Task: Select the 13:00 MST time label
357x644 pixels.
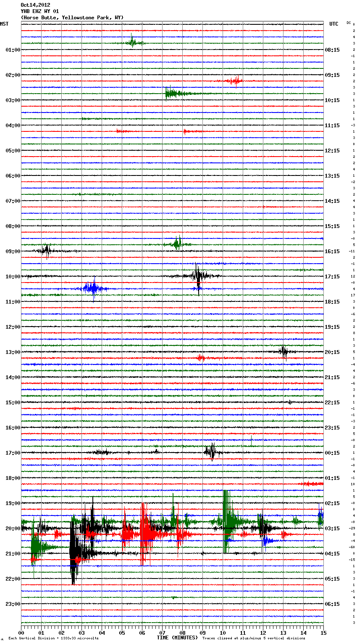Action: coord(13,352)
